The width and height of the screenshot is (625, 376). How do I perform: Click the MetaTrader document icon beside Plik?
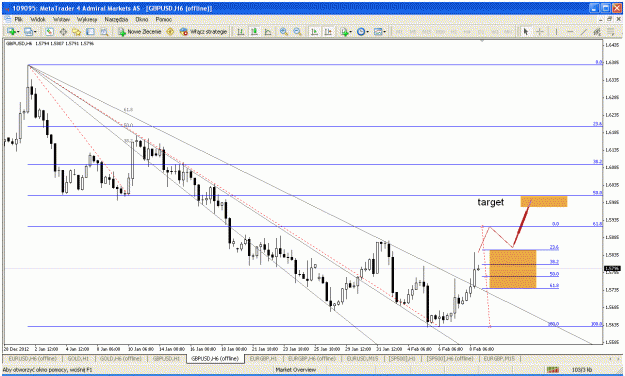pos(7,19)
